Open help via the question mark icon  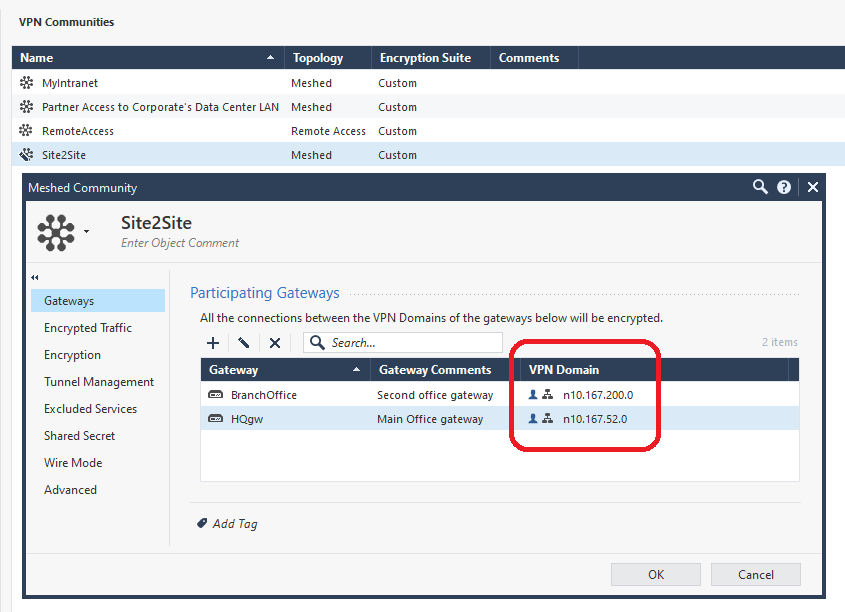click(x=784, y=187)
